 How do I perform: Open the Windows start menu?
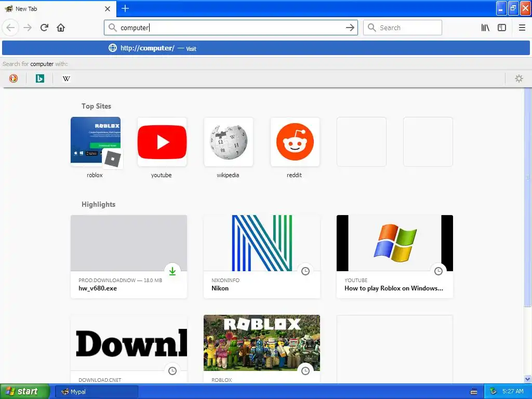coord(25,391)
